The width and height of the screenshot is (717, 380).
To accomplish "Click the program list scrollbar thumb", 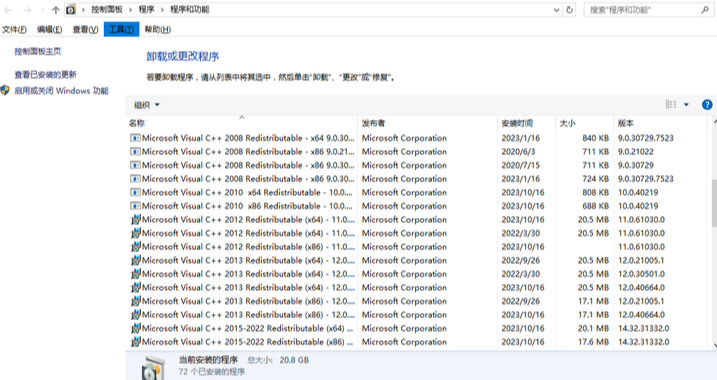I will pos(714,203).
